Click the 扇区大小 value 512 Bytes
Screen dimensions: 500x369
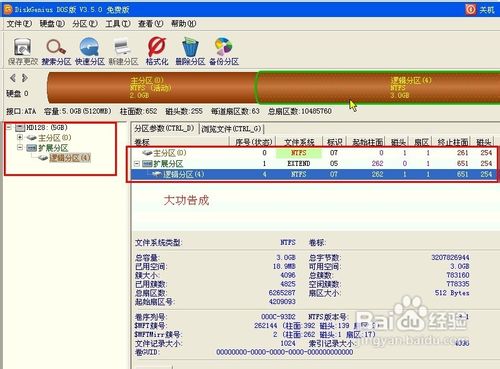pos(452,293)
